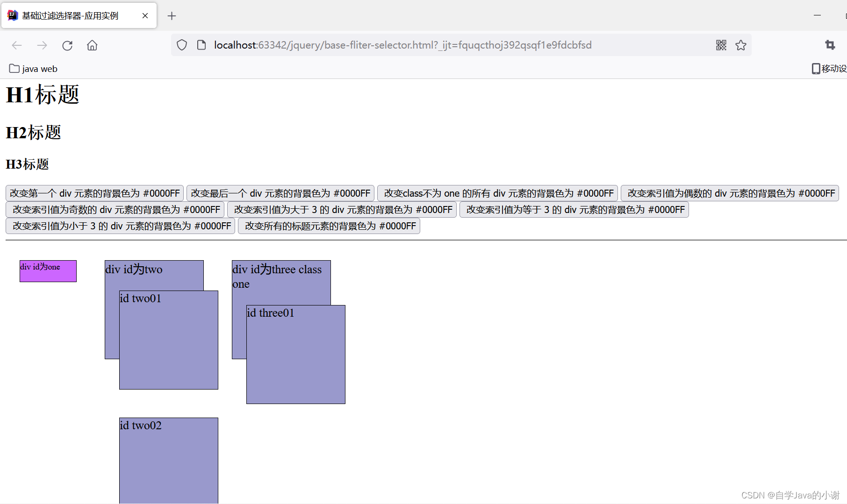Open the QR code icon in address bar
847x504 pixels.
pos(721,45)
